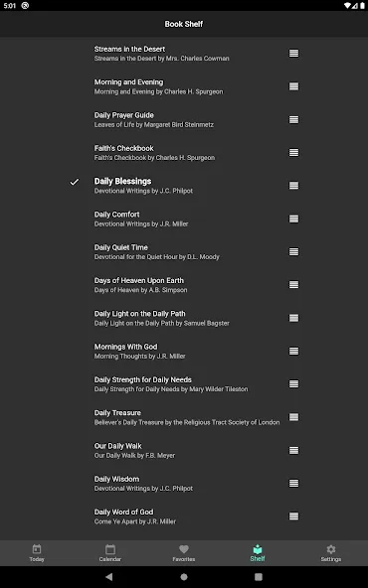
Task: Choose Mornings With God by J.R. Miller
Action: (x=184, y=351)
